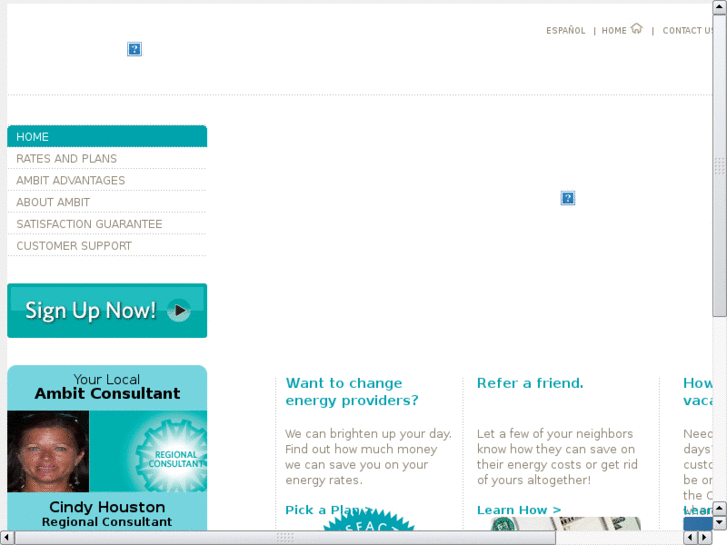Click Cindy Houston's photo
The image size is (727, 545).
48,451
